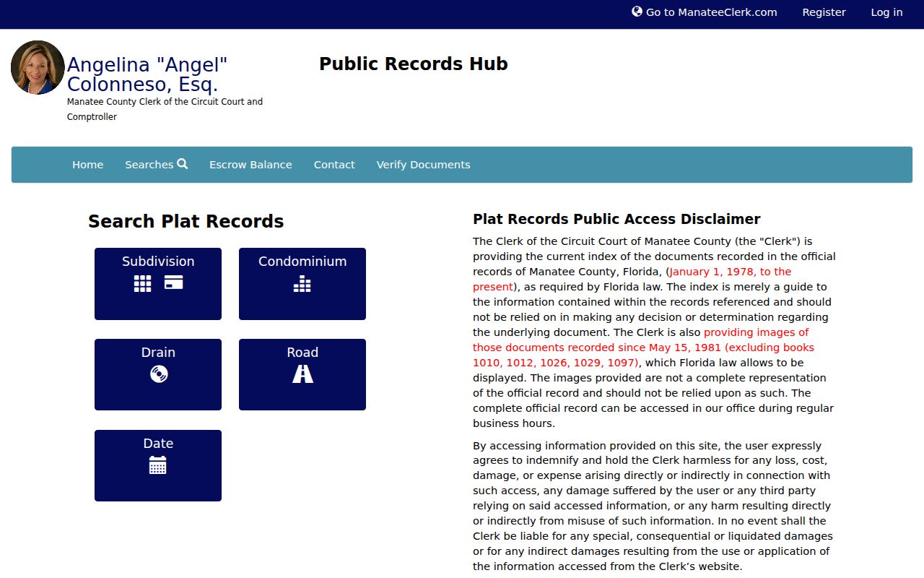Go to the Escrow Balance page
The height and width of the screenshot is (578, 924).
[x=250, y=165]
